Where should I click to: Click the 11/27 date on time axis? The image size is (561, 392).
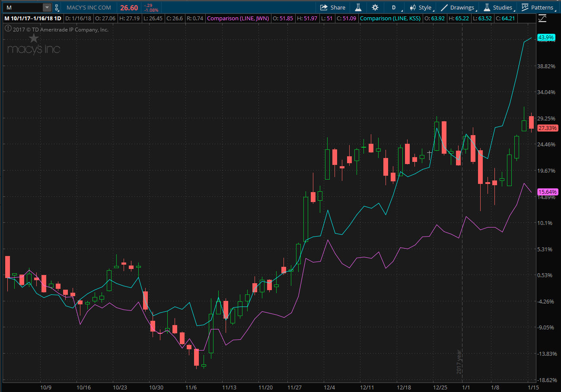tap(294, 388)
